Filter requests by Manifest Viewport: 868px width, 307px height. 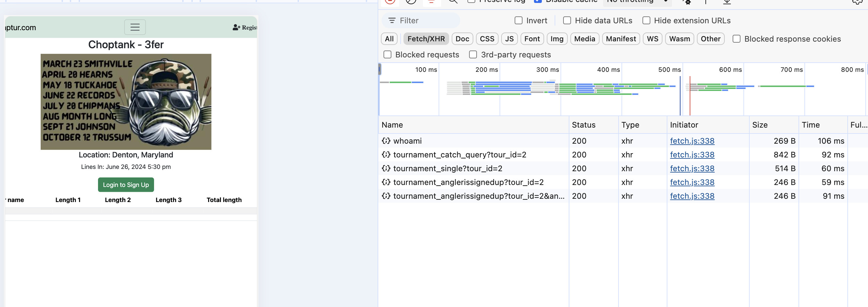pos(621,39)
